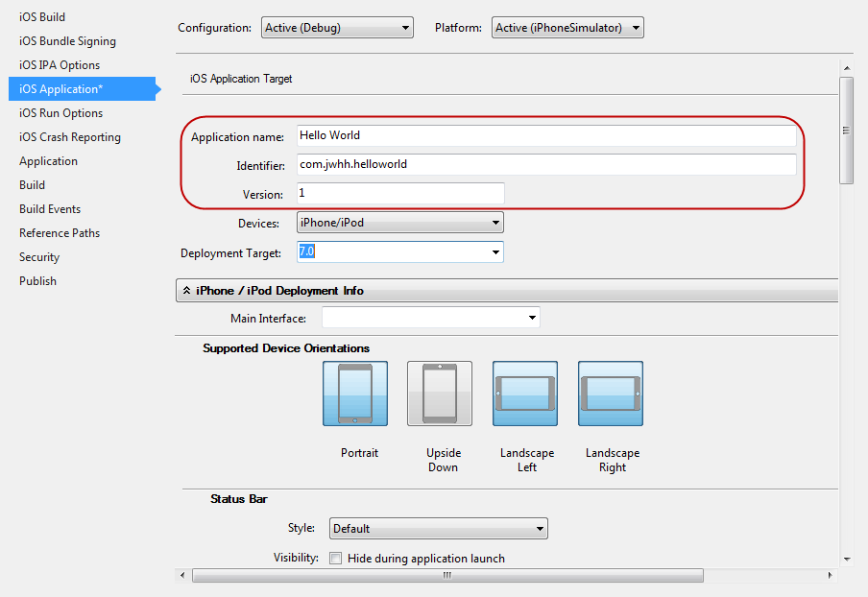Select the iOS IPA Options tab
Screen dimensions: 868x597
pyautogui.click(x=60, y=65)
